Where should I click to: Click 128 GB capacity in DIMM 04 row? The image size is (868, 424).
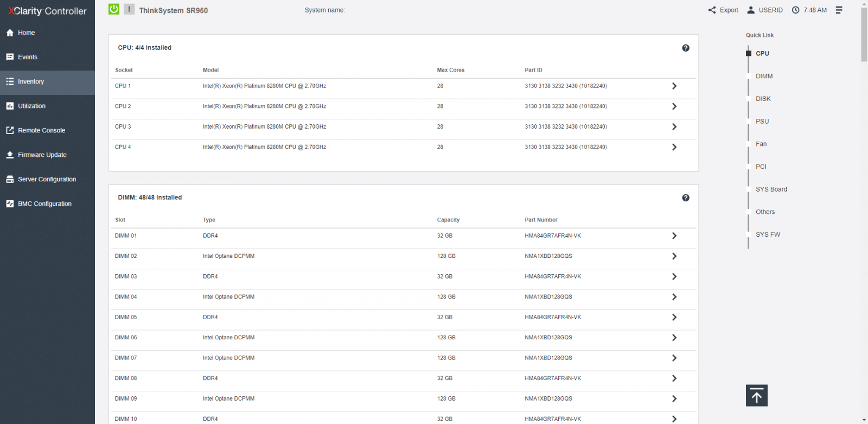click(446, 297)
